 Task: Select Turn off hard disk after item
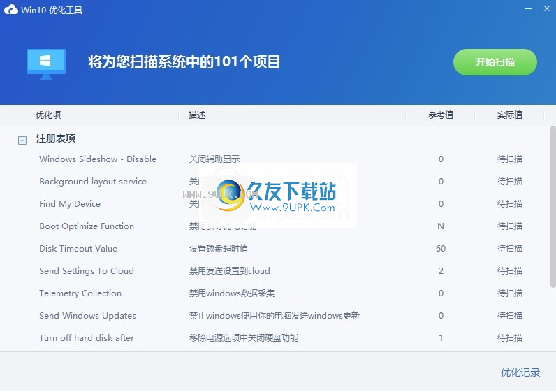point(87,337)
